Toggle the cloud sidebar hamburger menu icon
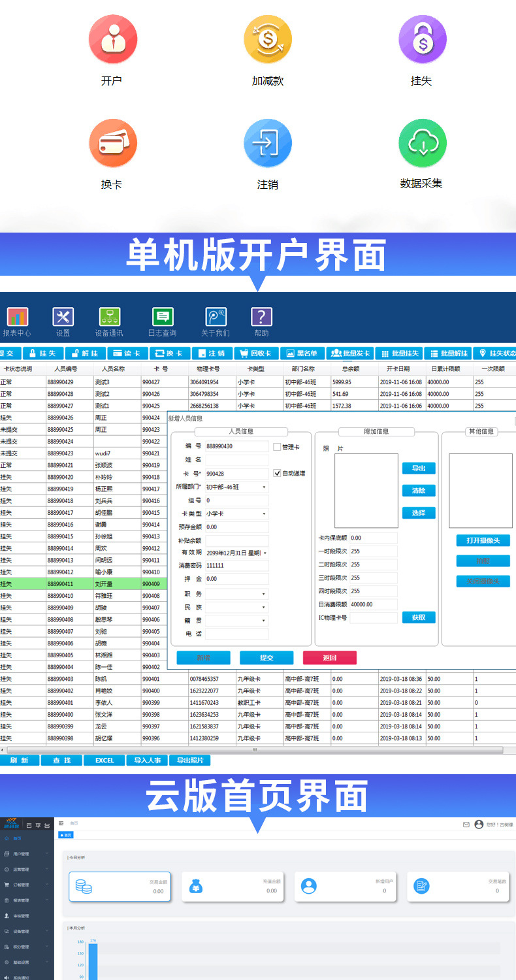Screen dimensions: 516x980 pyautogui.click(x=61, y=823)
